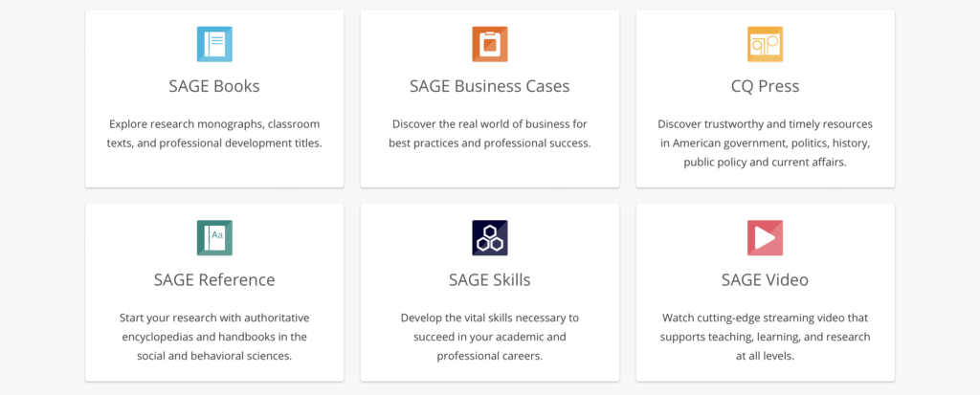Click the yellow CQ Press icon

pos(765,44)
